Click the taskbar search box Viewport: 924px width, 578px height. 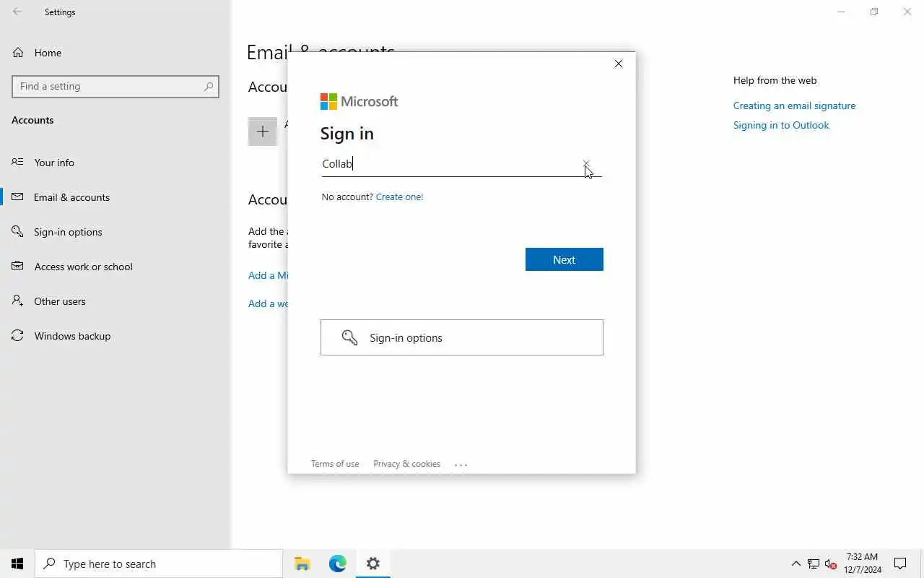pyautogui.click(x=159, y=564)
